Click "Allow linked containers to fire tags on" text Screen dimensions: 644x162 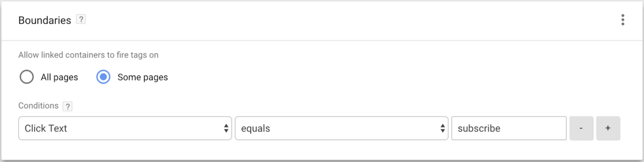click(89, 55)
